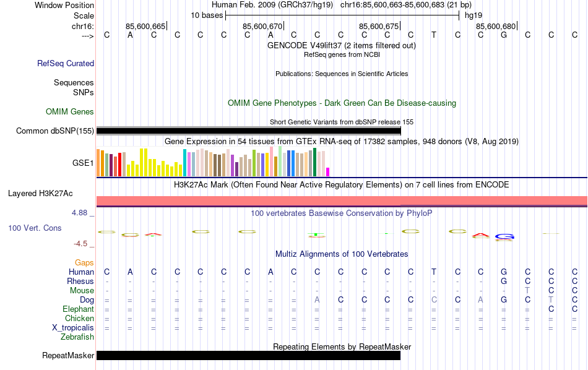Click the Human alignment row label
This screenshot has width=588, height=370.
tap(81, 272)
